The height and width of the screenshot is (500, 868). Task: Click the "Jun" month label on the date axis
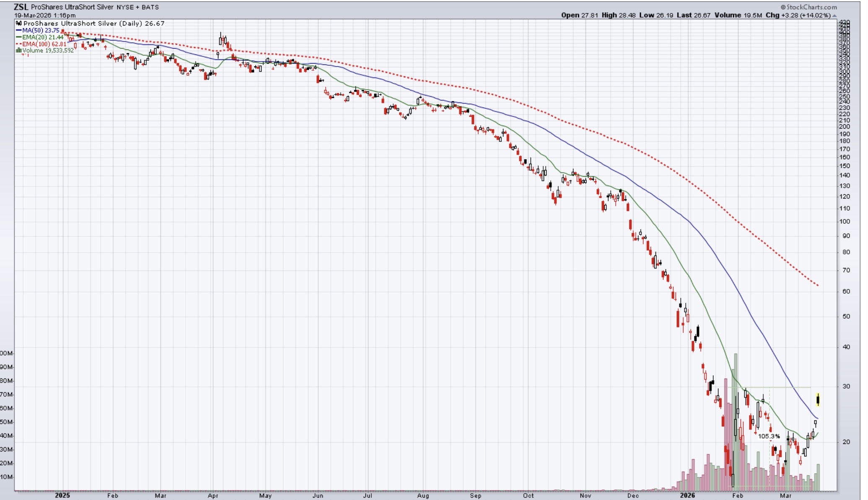(x=318, y=495)
